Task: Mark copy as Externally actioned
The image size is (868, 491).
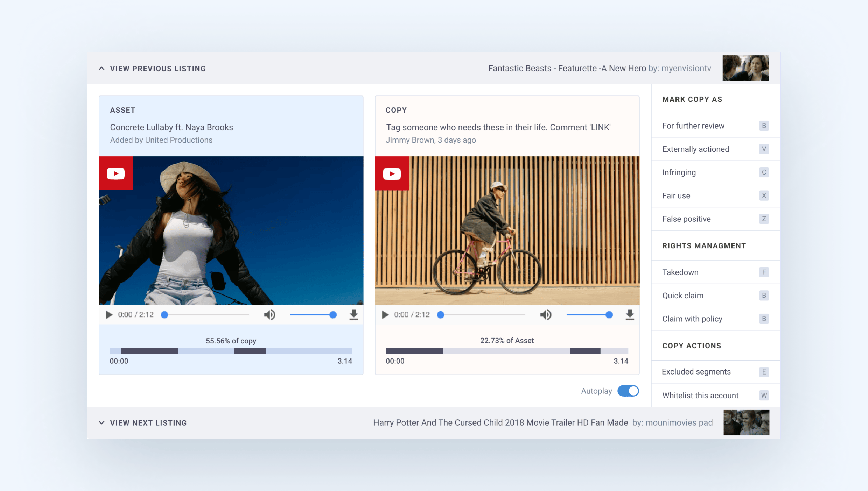Action: pos(715,149)
